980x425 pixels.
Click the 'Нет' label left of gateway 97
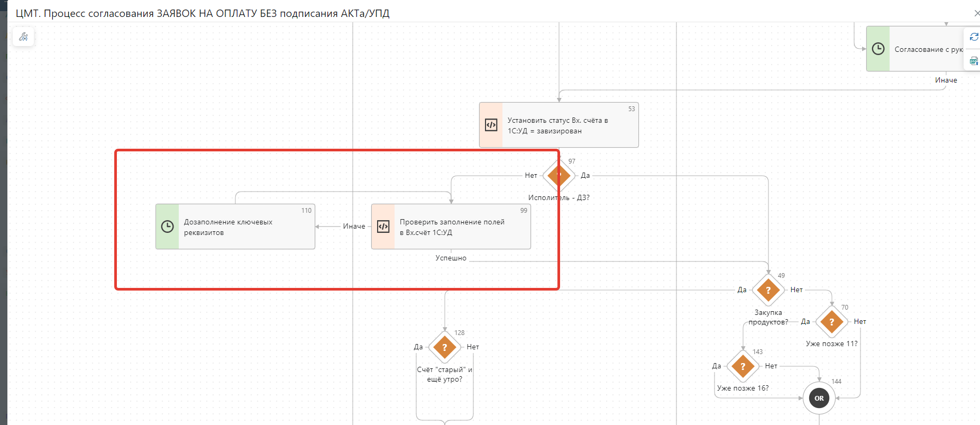click(530, 176)
